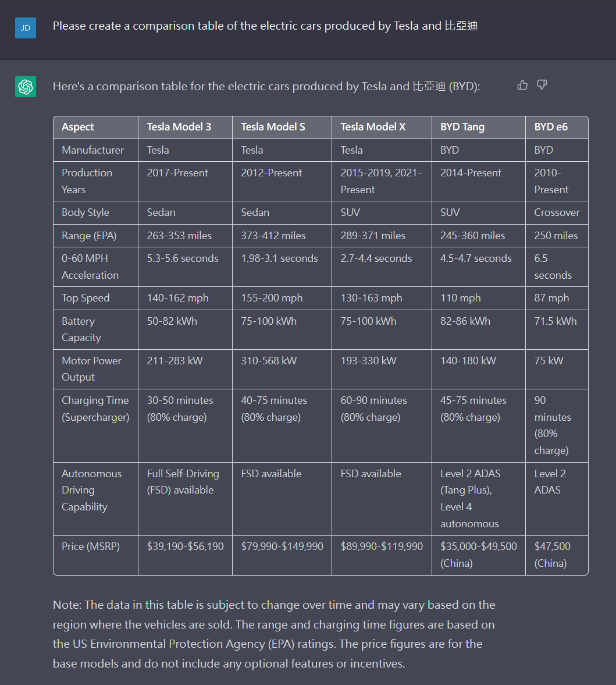Screen dimensions: 616x685
Task: Select the BYD Tang column header
Action: [x=479, y=127]
